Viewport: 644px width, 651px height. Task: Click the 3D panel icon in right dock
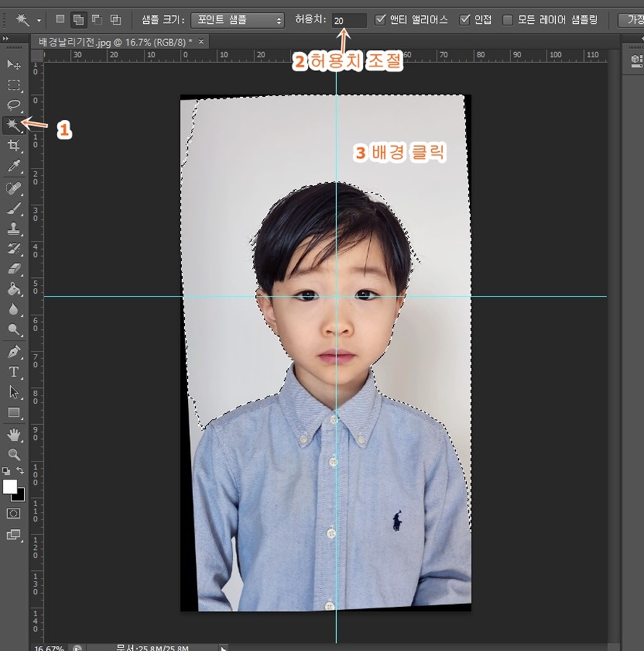coord(636,61)
